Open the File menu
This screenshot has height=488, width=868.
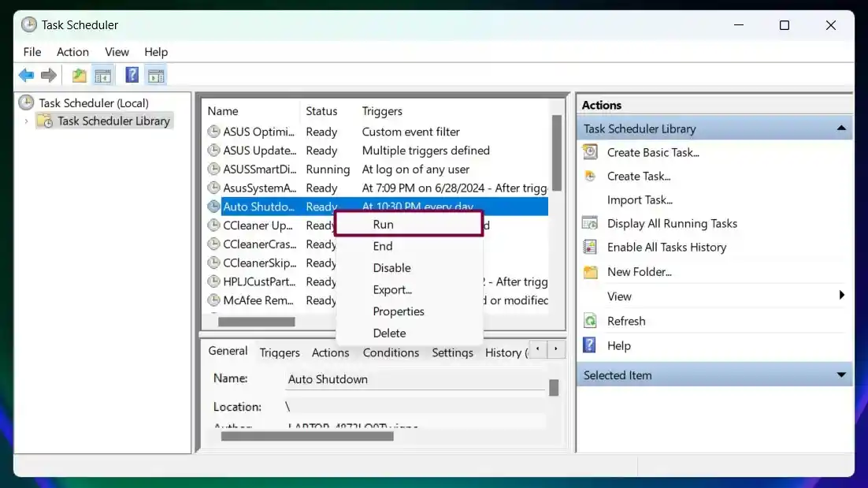coord(32,51)
